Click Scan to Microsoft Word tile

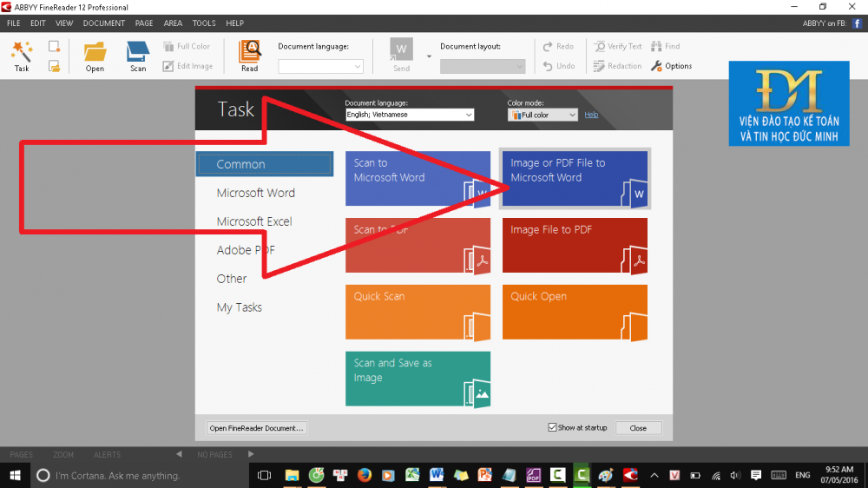coord(418,179)
